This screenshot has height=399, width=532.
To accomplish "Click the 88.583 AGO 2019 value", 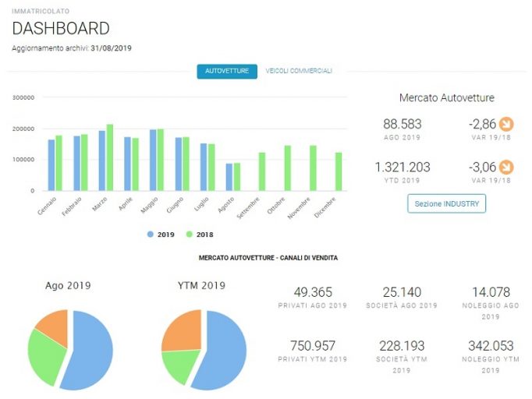I will (x=402, y=124).
